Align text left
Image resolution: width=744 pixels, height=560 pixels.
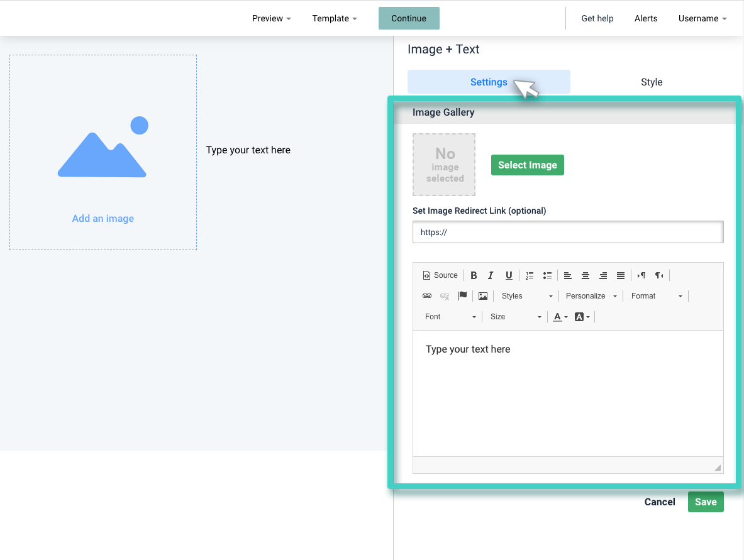(x=567, y=275)
